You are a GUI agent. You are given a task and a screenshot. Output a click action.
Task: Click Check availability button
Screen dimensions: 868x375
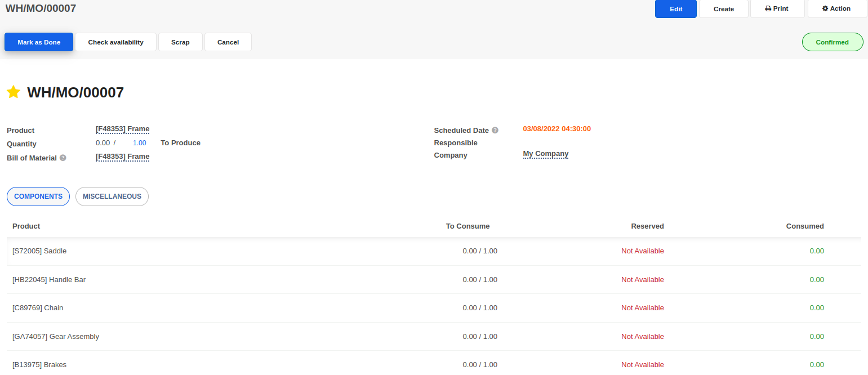(115, 42)
